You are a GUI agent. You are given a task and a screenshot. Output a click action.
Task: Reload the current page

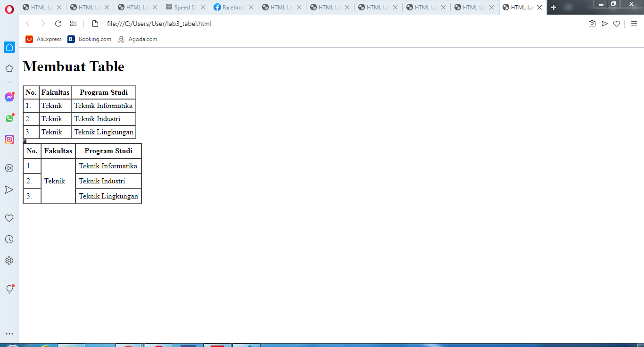pyautogui.click(x=58, y=23)
